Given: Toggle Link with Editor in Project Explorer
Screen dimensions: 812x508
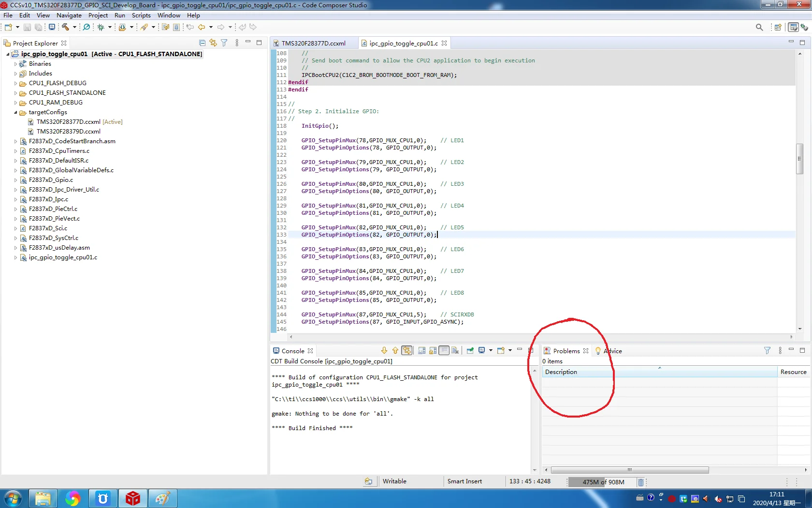Looking at the screenshot, I should (x=213, y=43).
